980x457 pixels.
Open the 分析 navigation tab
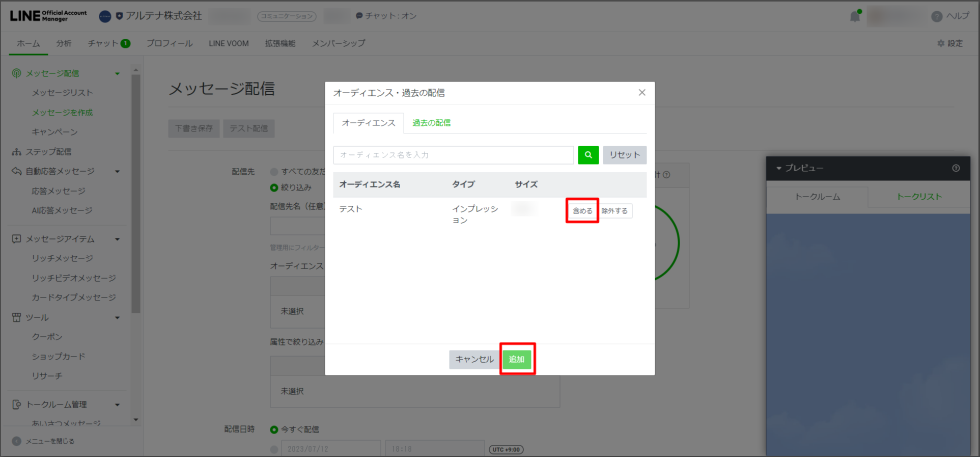(64, 43)
